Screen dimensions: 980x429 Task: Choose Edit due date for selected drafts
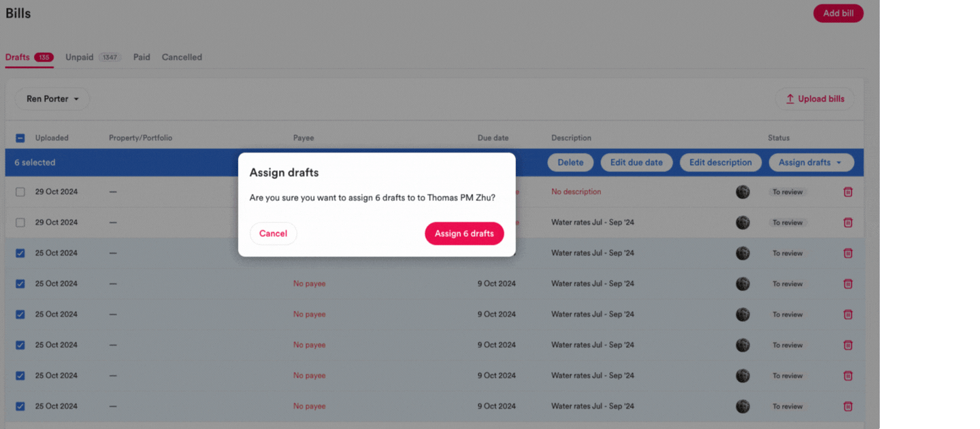tap(636, 163)
